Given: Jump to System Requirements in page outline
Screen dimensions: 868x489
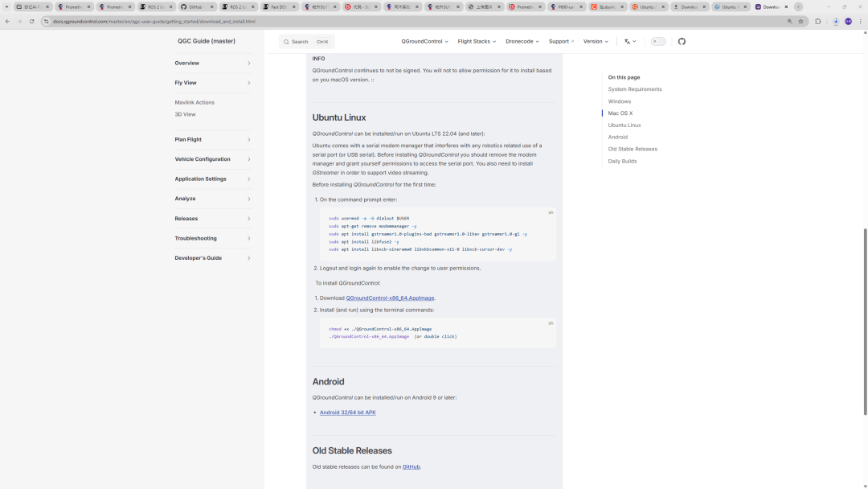Looking at the screenshot, I should (634, 89).
